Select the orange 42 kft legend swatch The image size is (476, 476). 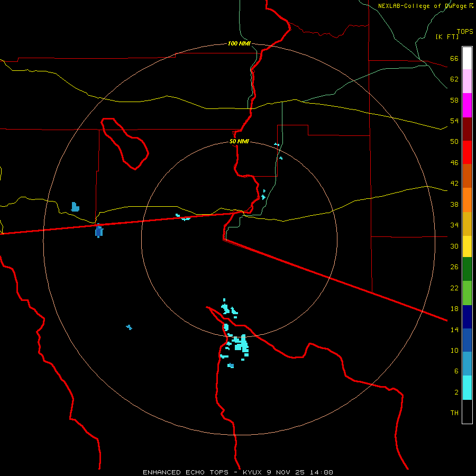click(x=467, y=200)
